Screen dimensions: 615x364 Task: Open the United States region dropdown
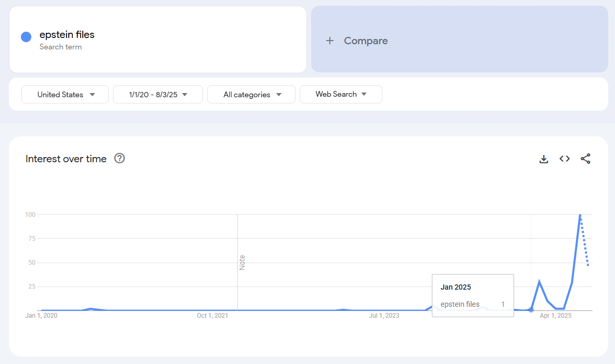(x=65, y=95)
